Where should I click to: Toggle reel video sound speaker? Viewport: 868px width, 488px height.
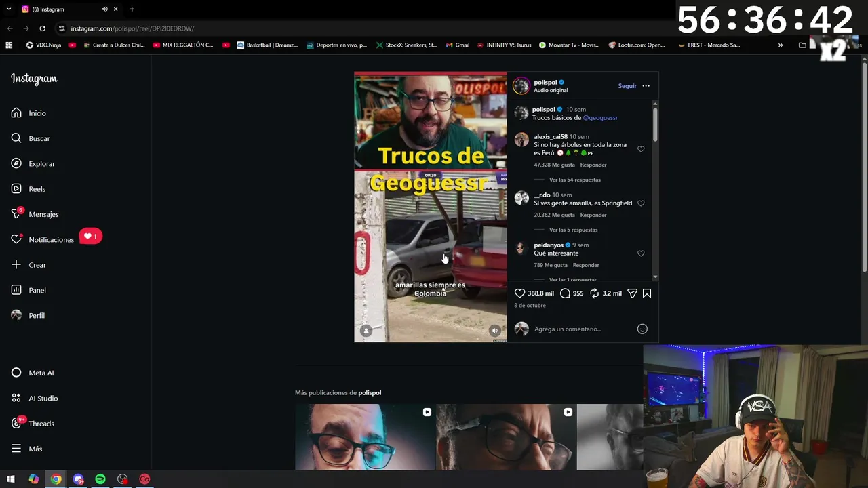tap(494, 331)
